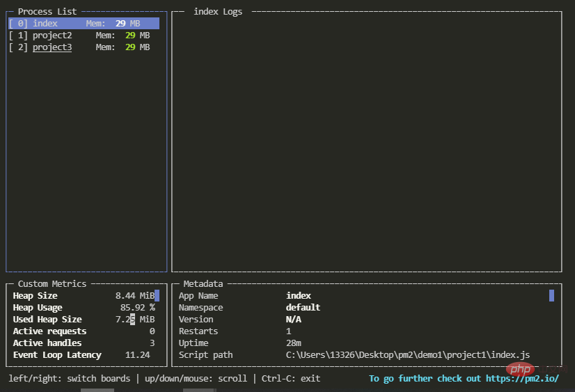Viewport: 575px width, 392px height.
Task: Select the project2 process row
Action: click(x=84, y=36)
